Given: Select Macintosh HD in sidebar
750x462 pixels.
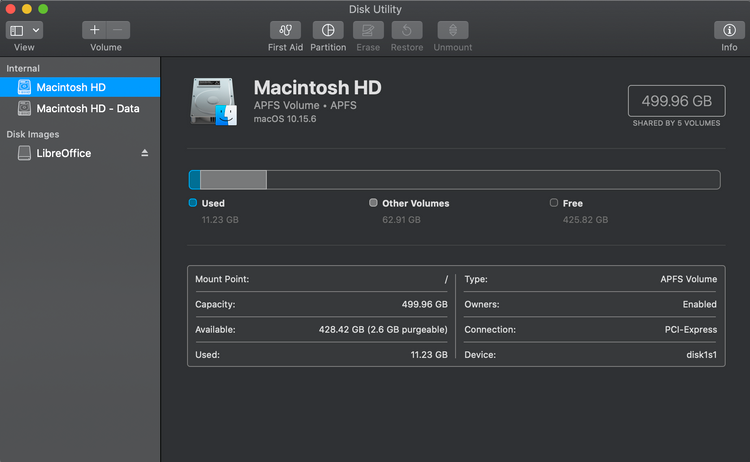Looking at the screenshot, I should [x=70, y=87].
